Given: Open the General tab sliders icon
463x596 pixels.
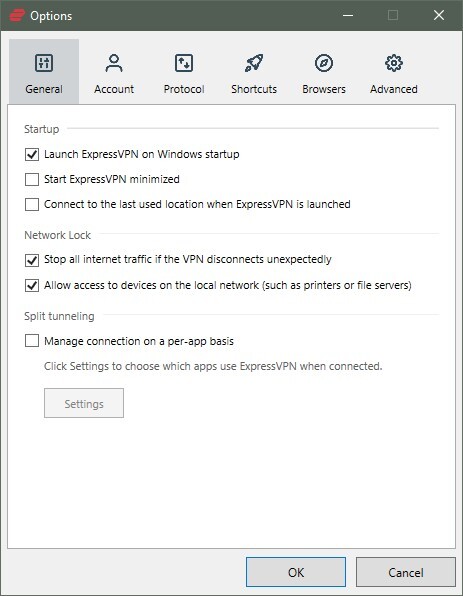Looking at the screenshot, I should coord(44,63).
